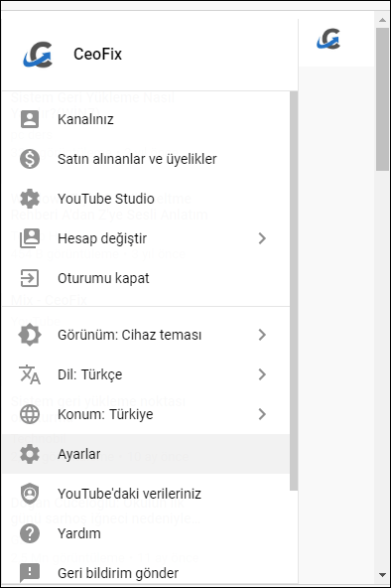The width and height of the screenshot is (391, 588).
Task: Expand Konum: Türkiye chevron
Action: click(x=262, y=414)
